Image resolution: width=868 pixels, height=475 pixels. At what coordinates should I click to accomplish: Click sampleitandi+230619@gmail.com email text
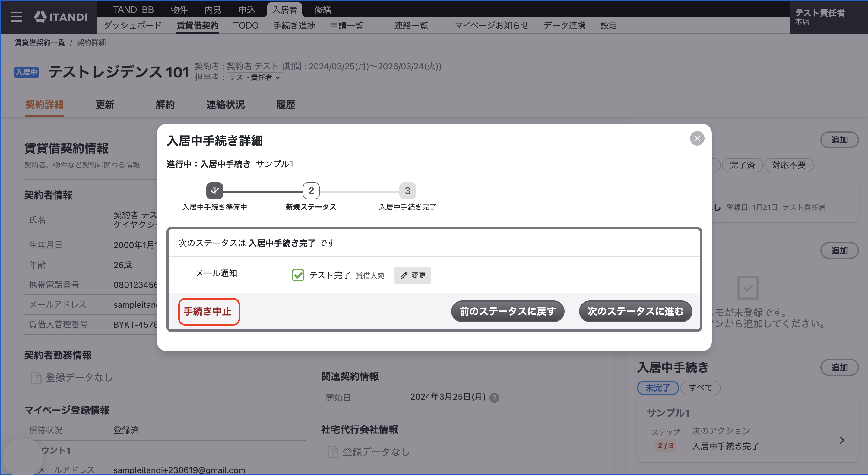point(179,470)
